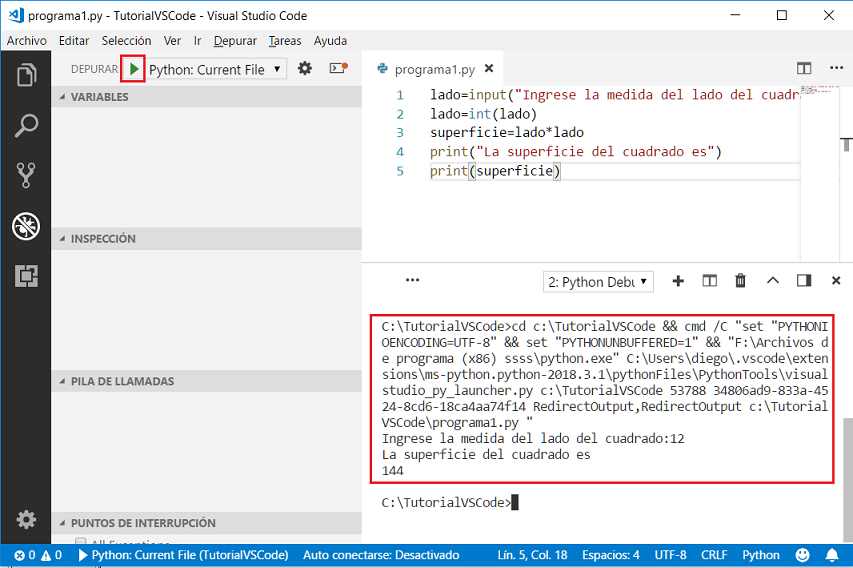Viewport: 853px width, 568px height.
Task: Click line number 3 in the gutter
Action: [x=400, y=133]
